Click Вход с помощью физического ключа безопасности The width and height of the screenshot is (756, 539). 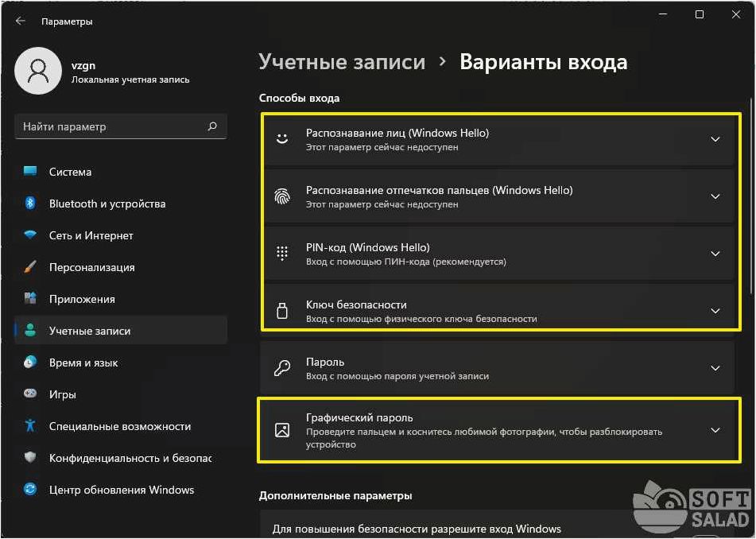[x=421, y=319]
